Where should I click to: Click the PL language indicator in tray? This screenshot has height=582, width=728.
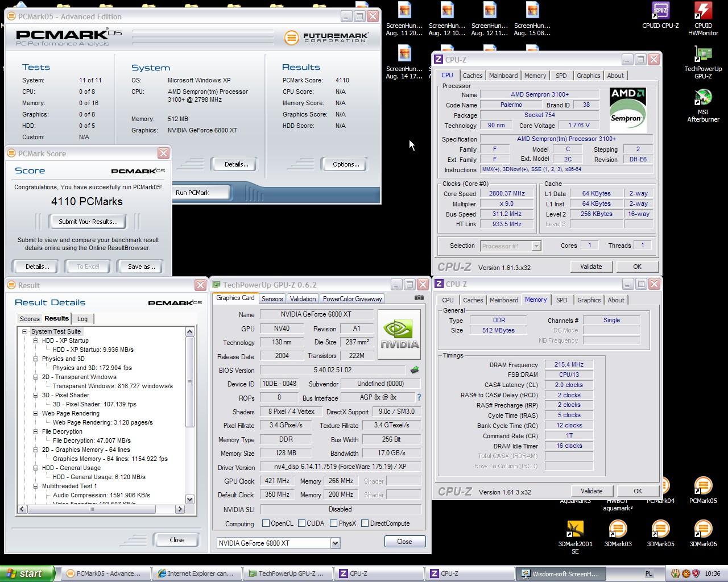click(x=650, y=574)
